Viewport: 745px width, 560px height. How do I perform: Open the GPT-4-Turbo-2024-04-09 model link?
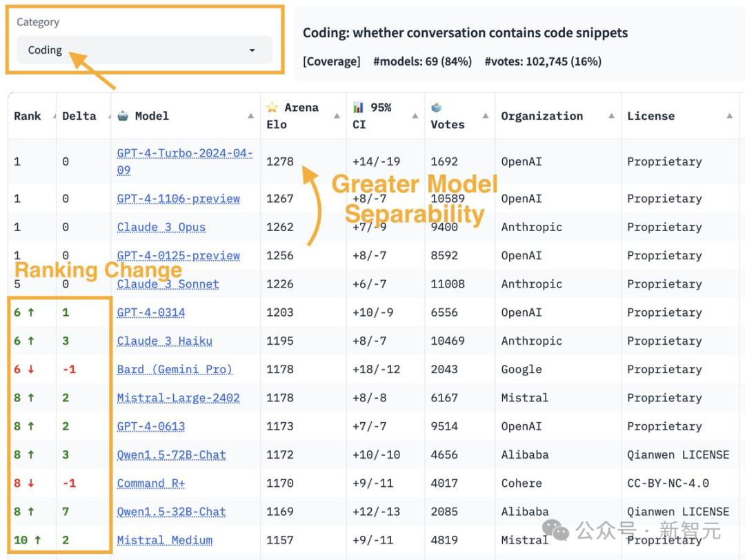[x=185, y=161]
